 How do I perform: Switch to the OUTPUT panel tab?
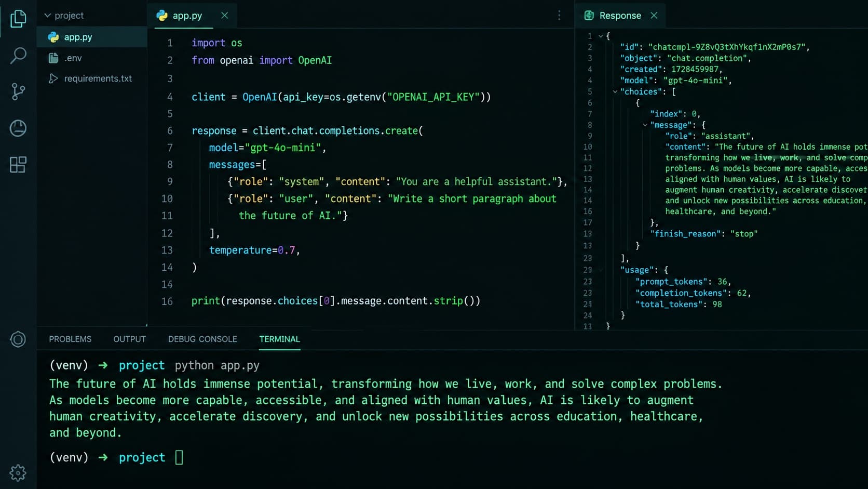tap(130, 339)
